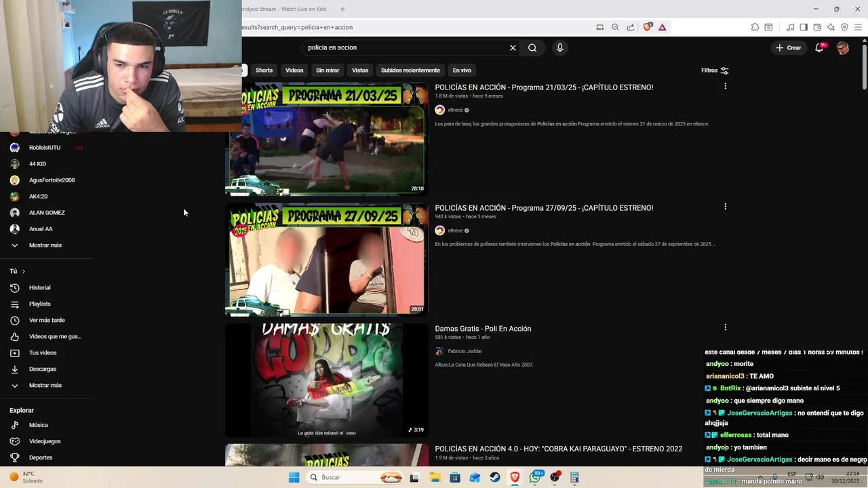Image resolution: width=868 pixels, height=488 pixels.
Task: Open Programa 21/03/25 video title
Action: [544, 87]
